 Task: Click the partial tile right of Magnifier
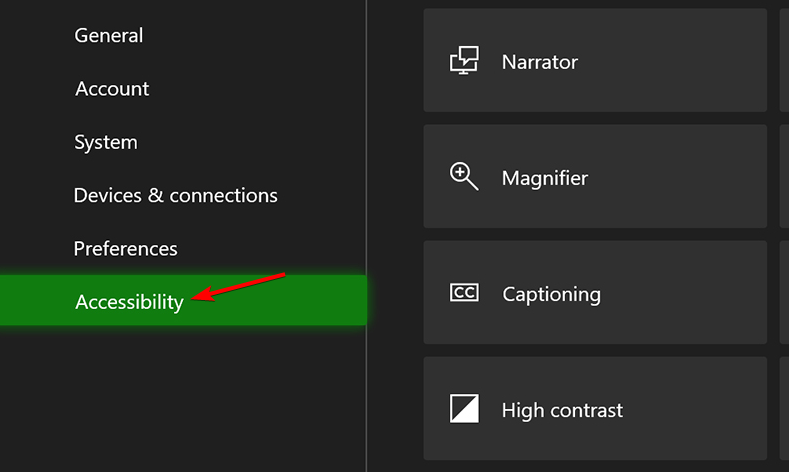(783, 177)
